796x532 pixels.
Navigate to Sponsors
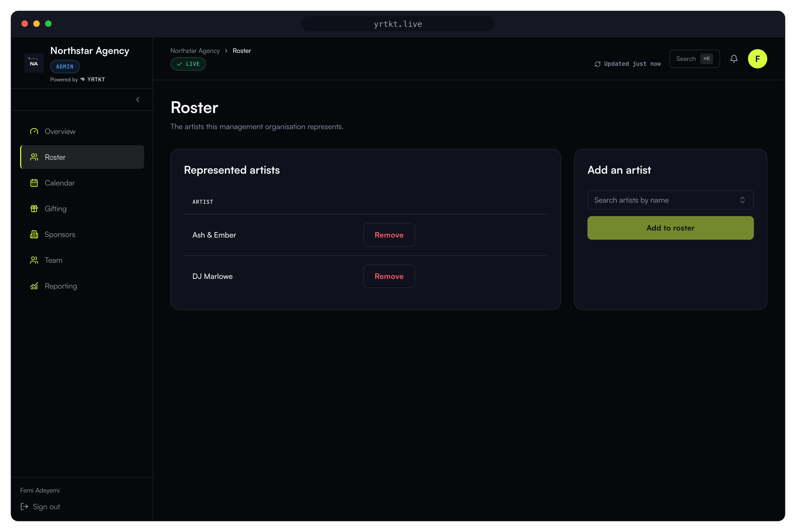pos(82,234)
